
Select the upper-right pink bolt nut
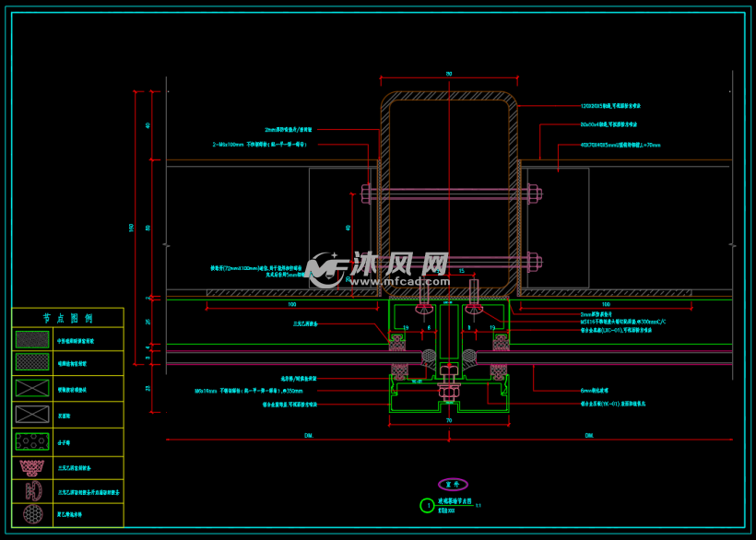534,194
